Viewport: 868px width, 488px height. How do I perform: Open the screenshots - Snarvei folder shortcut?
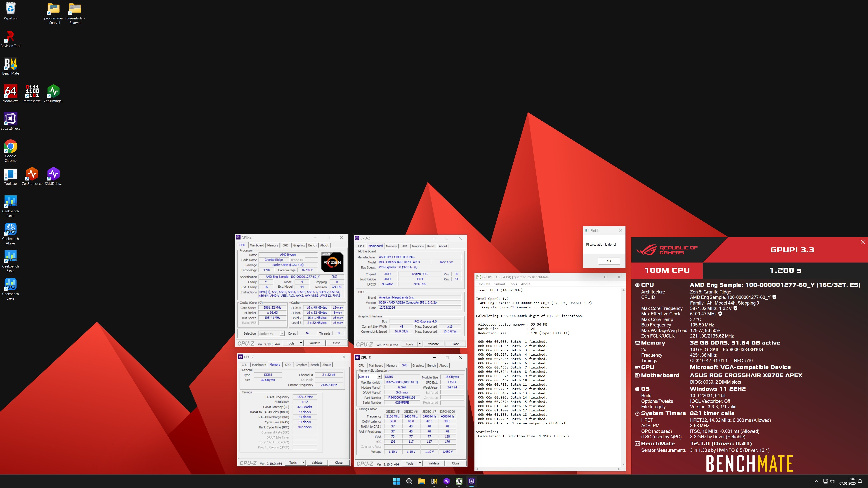click(x=75, y=14)
